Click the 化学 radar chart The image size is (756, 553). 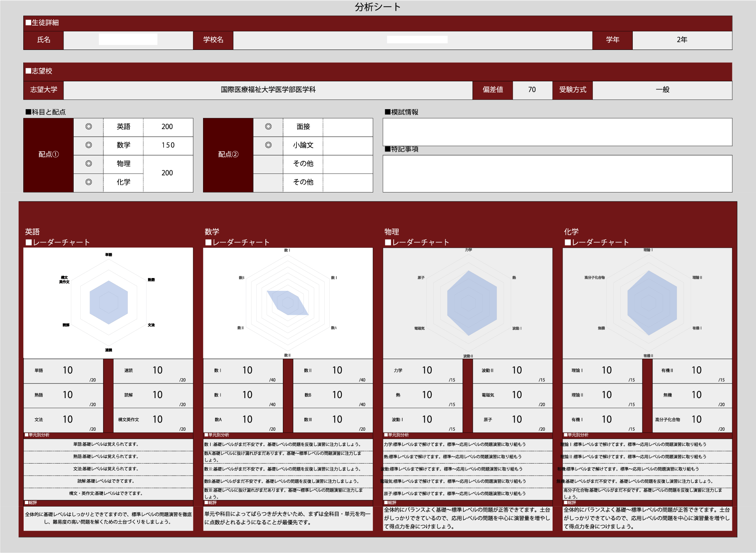pos(647,303)
